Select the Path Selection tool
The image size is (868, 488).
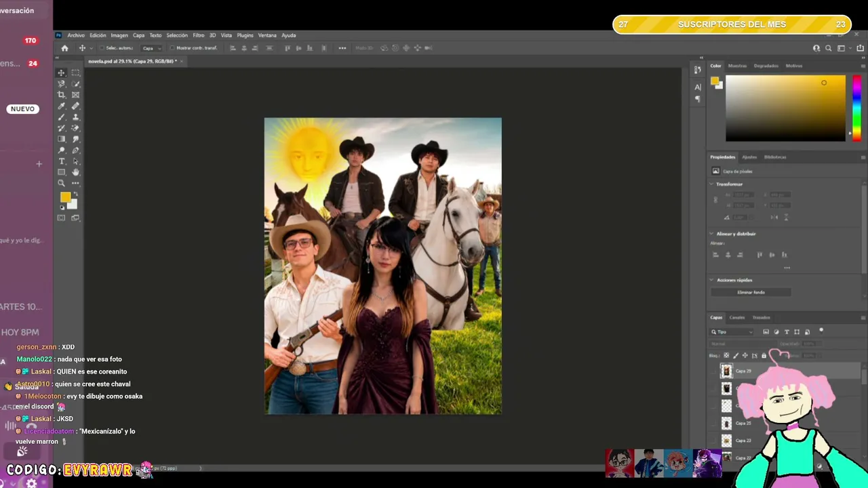(x=75, y=161)
